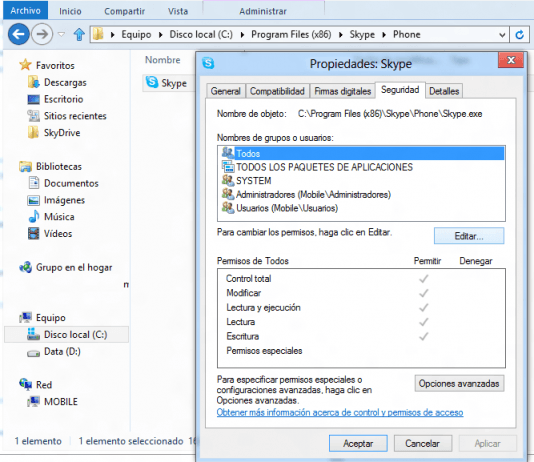Click Skype icon in dialog title bar
Image resolution: width=534 pixels, height=462 pixels.
[208, 63]
